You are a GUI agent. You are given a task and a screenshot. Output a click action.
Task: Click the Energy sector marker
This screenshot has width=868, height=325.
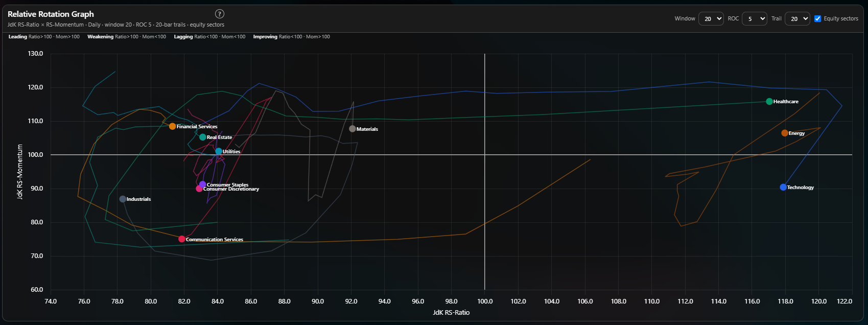(785, 133)
